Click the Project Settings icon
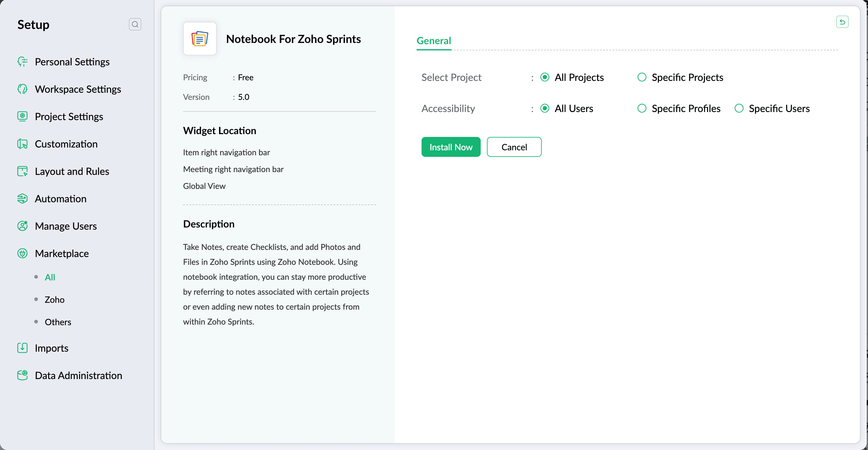 tap(22, 116)
